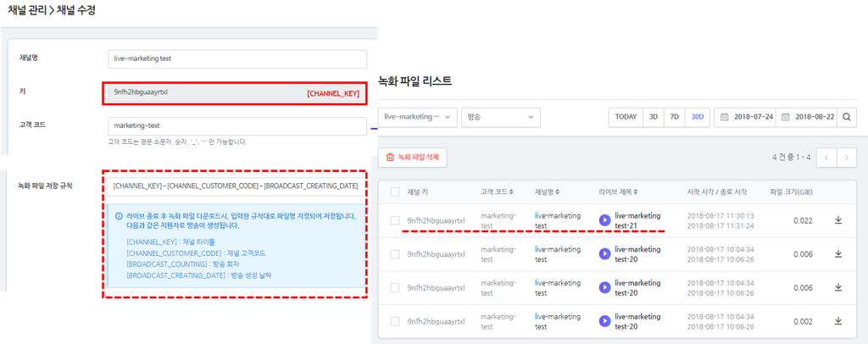Open calendar icon for start date 2018-07-24

[x=725, y=117]
